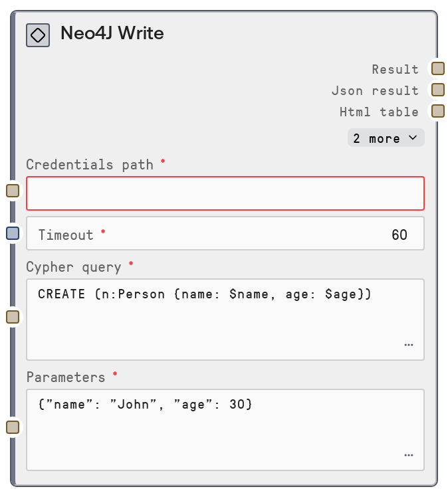This screenshot has width=448, height=497.
Task: Open the Cypher query ellipsis expander
Action: [408, 346]
